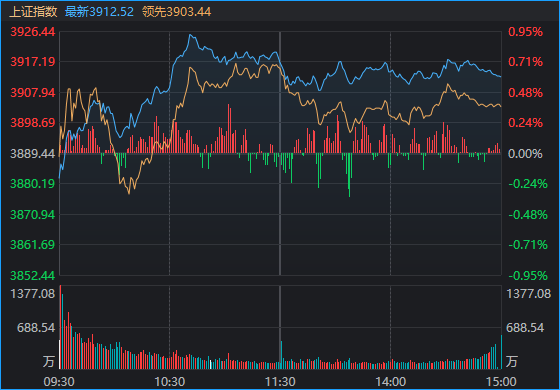Click the 3898.69 price axis label
The width and height of the screenshot is (560, 390).
tap(32, 123)
